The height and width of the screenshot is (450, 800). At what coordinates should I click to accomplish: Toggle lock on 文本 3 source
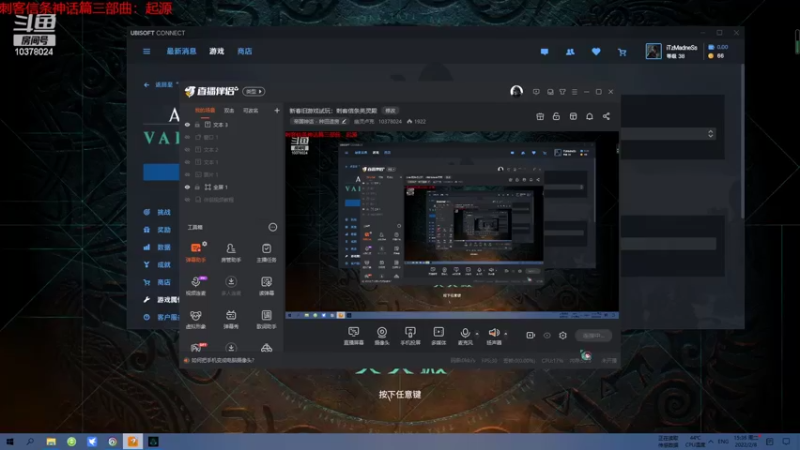(197, 124)
